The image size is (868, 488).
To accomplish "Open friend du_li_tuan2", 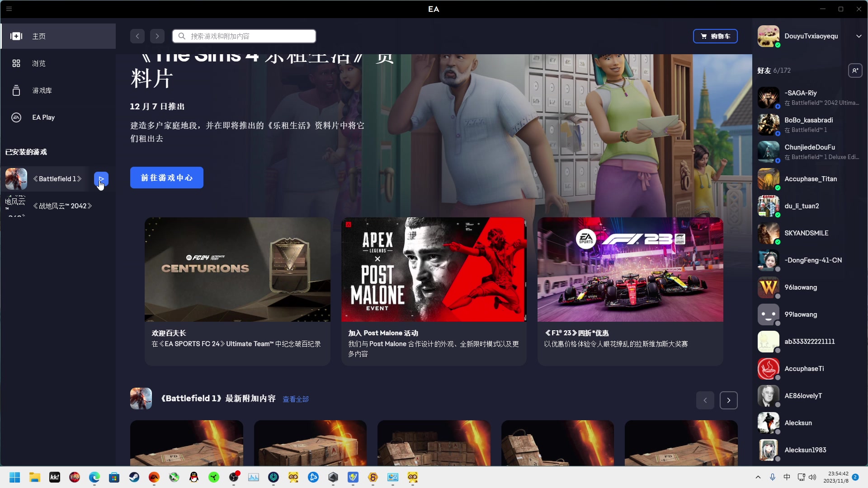I will [810, 206].
